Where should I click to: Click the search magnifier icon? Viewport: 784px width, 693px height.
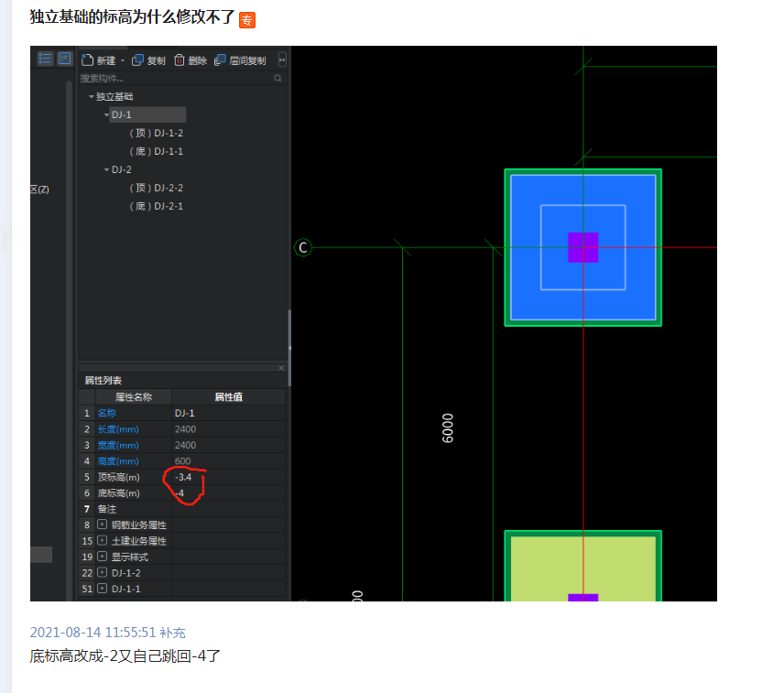278,79
